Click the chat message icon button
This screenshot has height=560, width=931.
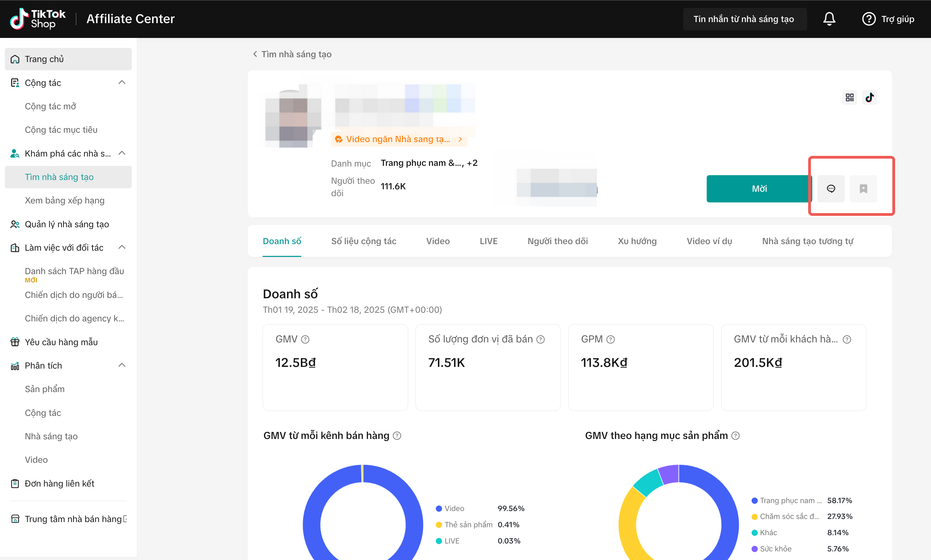[x=831, y=189]
